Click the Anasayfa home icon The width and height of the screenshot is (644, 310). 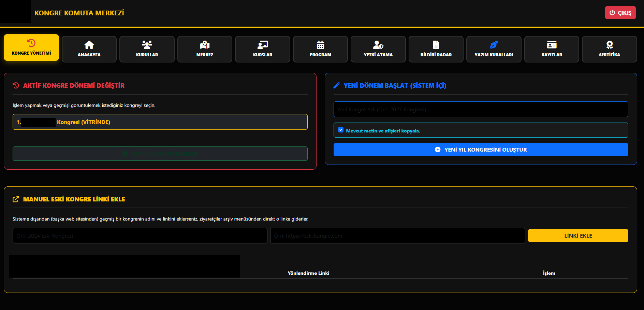[89, 45]
